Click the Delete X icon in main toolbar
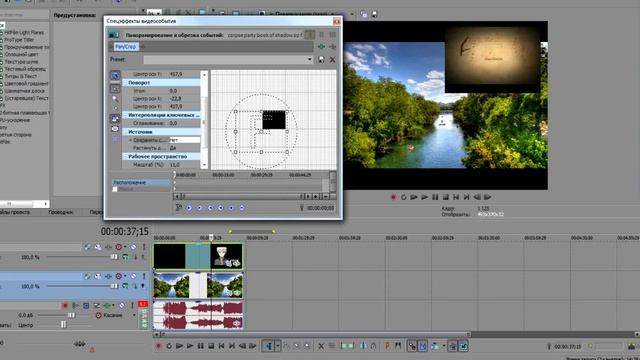Screen dimensions: 640x360 (x=321, y=346)
